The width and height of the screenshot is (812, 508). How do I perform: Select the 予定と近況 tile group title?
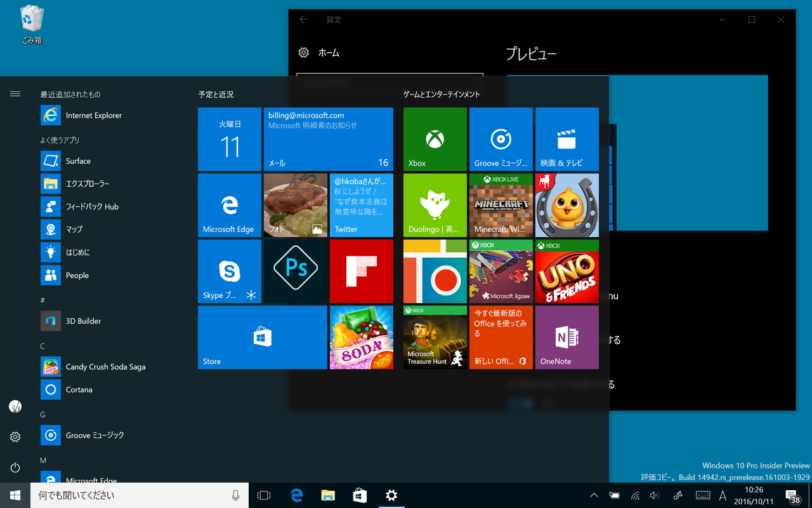click(216, 95)
